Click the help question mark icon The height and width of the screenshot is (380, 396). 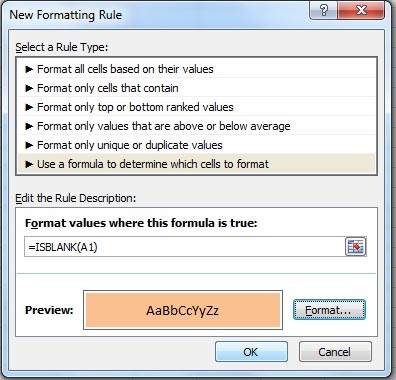pos(323,10)
